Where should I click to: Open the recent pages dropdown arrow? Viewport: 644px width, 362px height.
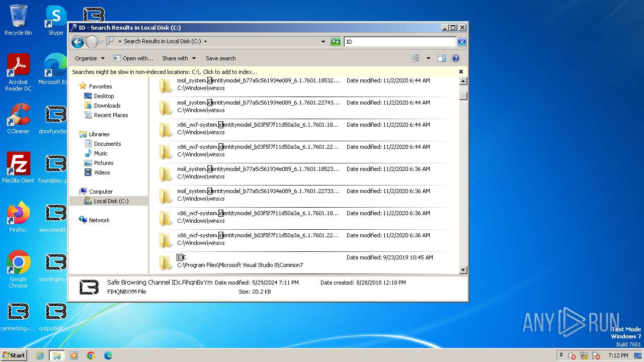101,42
